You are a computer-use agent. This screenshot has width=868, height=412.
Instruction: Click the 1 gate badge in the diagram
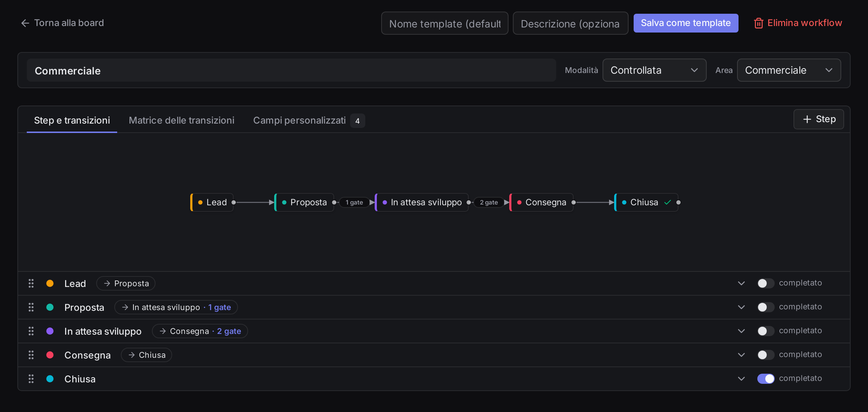pos(354,202)
